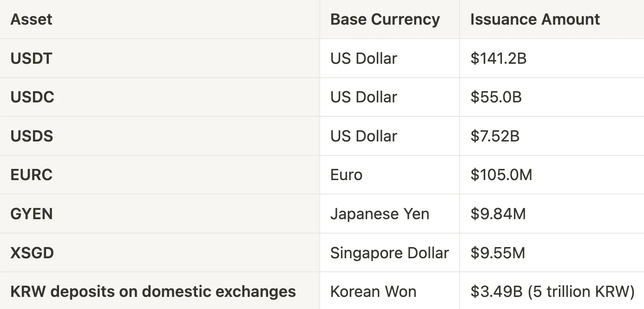The height and width of the screenshot is (309, 644).
Task: Click the $105.0M issuance amount cell
Action: 552,175
